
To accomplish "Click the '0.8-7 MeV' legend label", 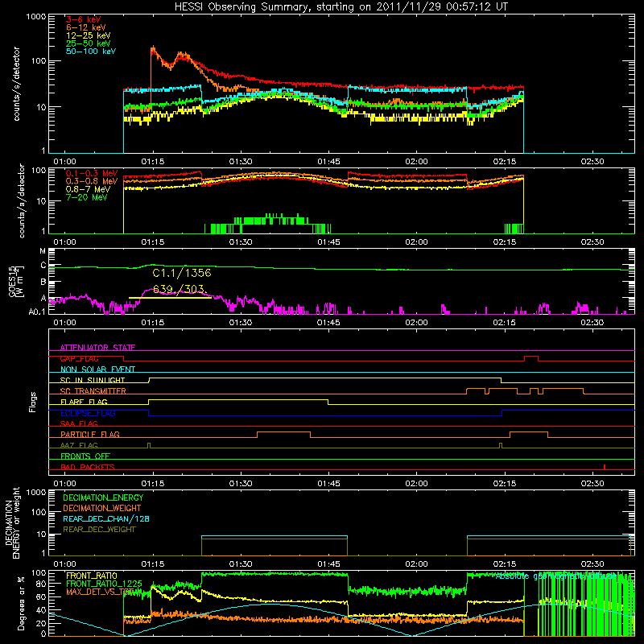I will 89,189.
